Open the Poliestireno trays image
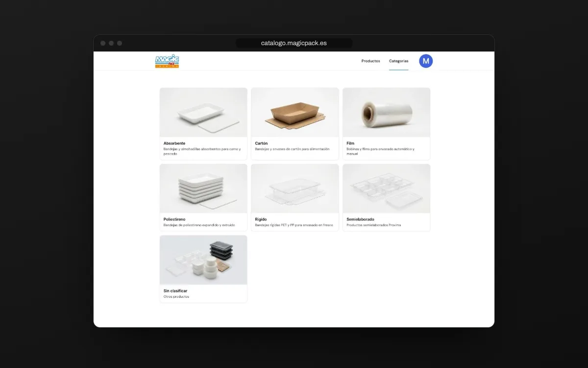 pyautogui.click(x=203, y=188)
